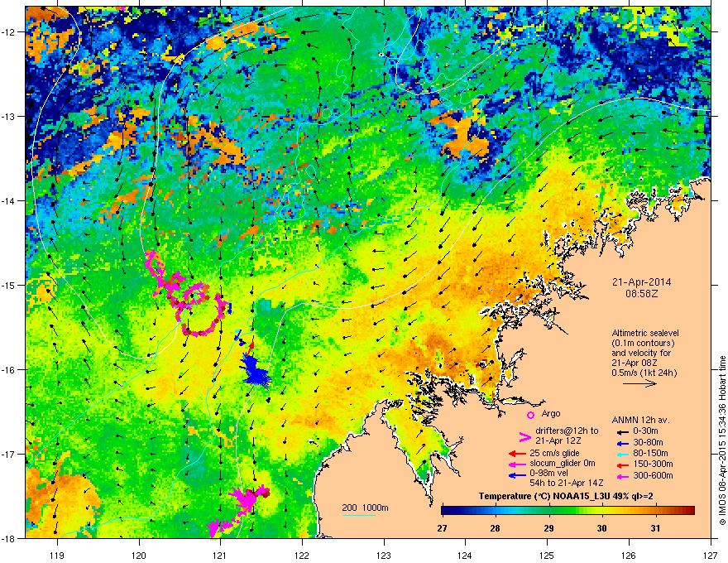This screenshot has width=728, height=563.
Task: Click the '150-300m' depth label
Action: (x=653, y=464)
